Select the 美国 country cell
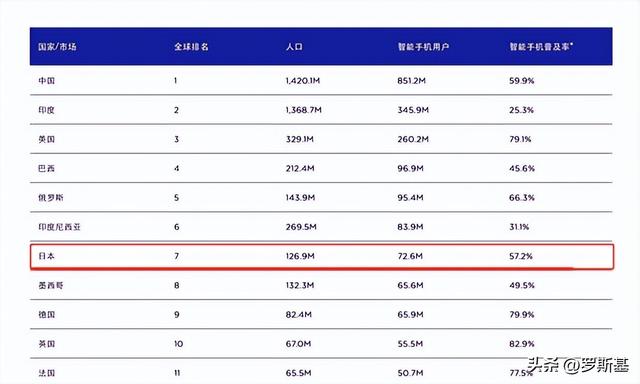The height and width of the screenshot is (384, 640). click(47, 140)
